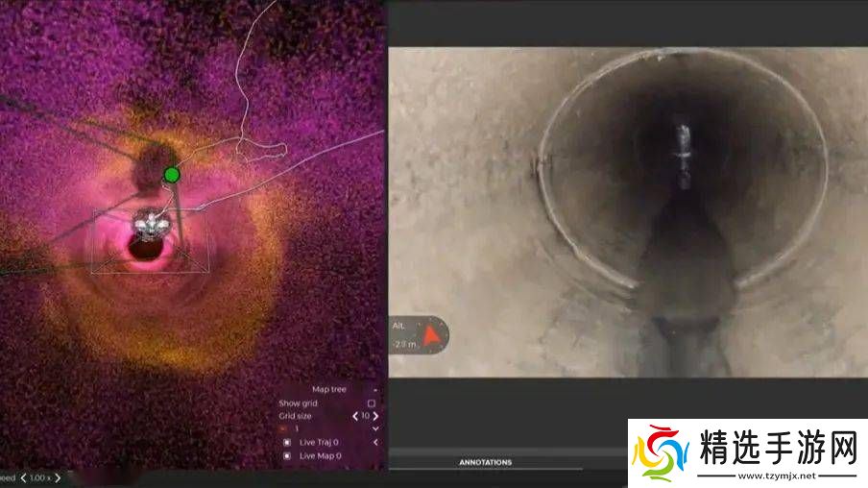Click the green waypoint marker on map
The width and height of the screenshot is (868, 488).
[171, 175]
